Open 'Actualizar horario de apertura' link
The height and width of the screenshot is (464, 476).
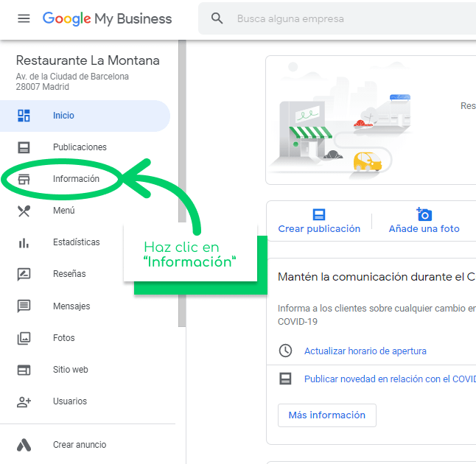(365, 351)
